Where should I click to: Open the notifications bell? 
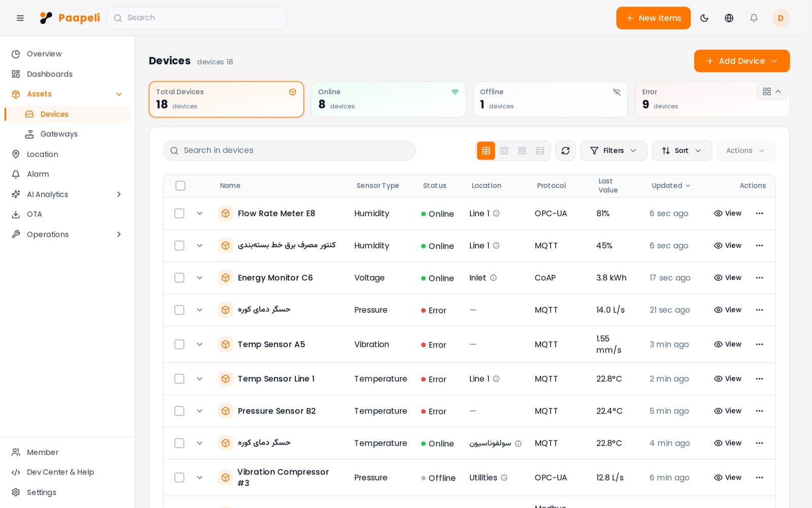point(754,18)
